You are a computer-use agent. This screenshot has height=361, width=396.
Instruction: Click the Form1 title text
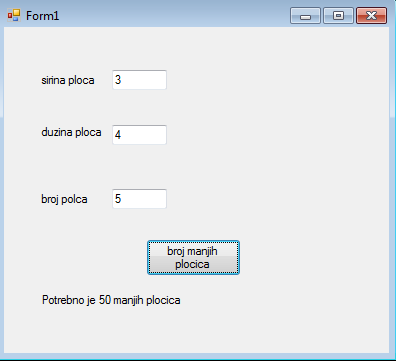pos(43,16)
